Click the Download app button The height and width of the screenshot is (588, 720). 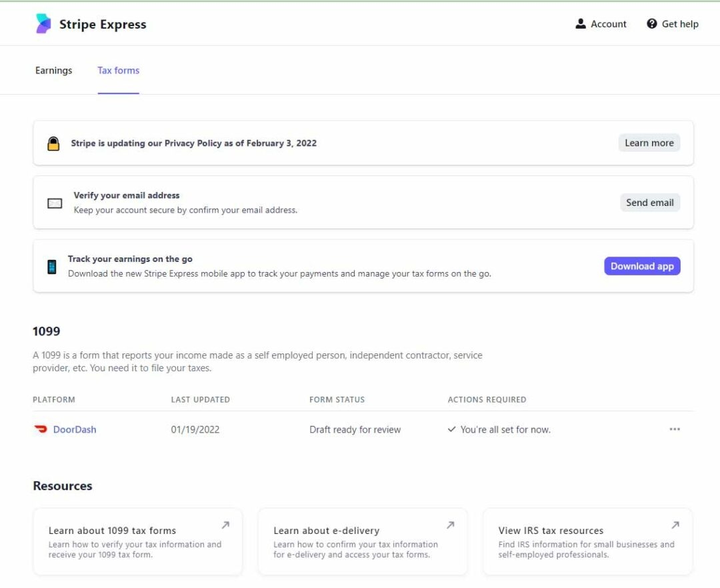point(642,265)
